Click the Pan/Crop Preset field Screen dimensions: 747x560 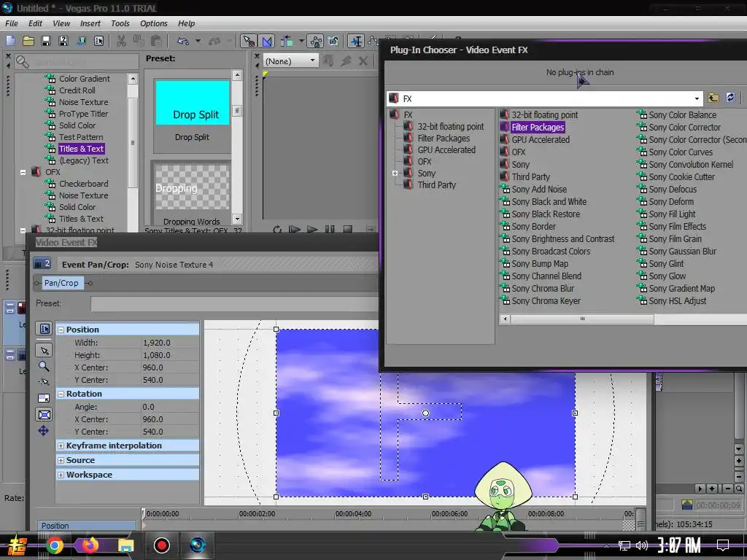click(x=234, y=304)
